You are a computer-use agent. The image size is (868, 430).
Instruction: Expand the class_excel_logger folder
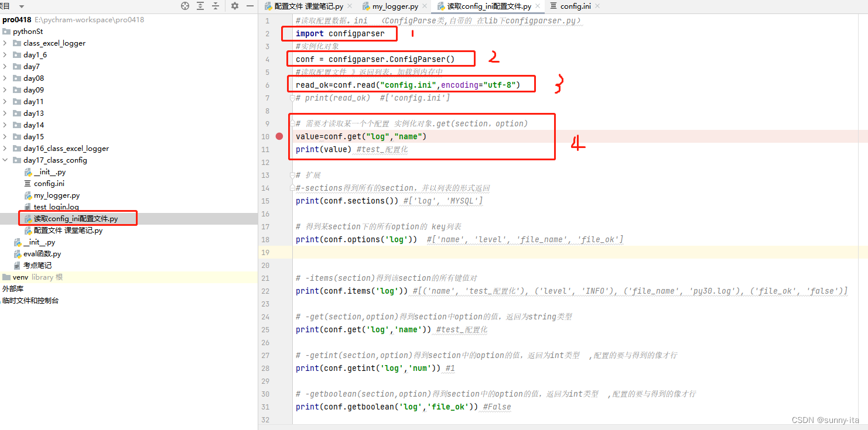click(5, 43)
